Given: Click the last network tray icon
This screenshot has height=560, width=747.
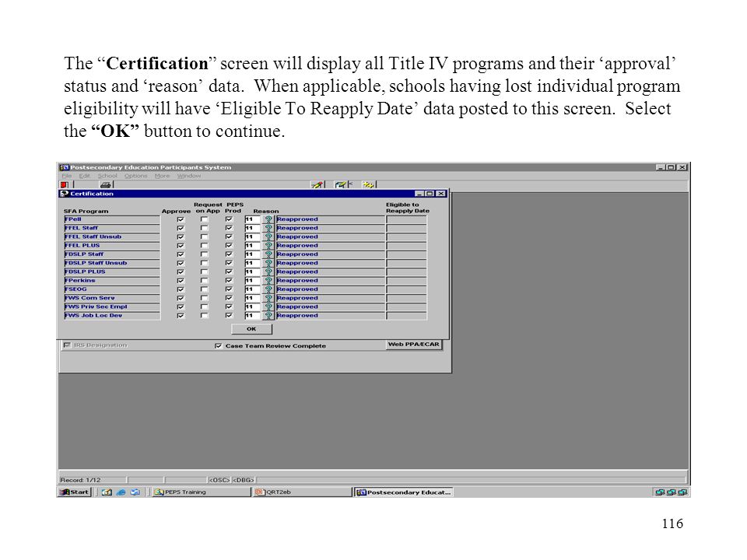Looking at the screenshot, I should [x=682, y=492].
